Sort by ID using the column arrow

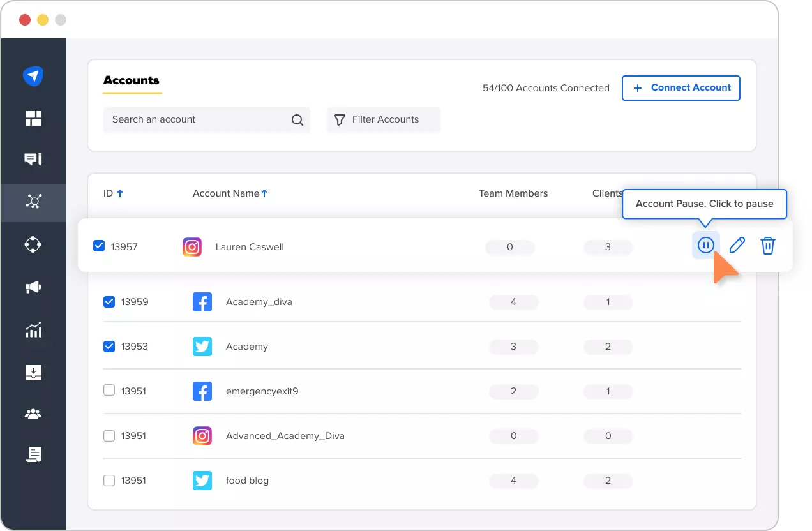point(119,193)
